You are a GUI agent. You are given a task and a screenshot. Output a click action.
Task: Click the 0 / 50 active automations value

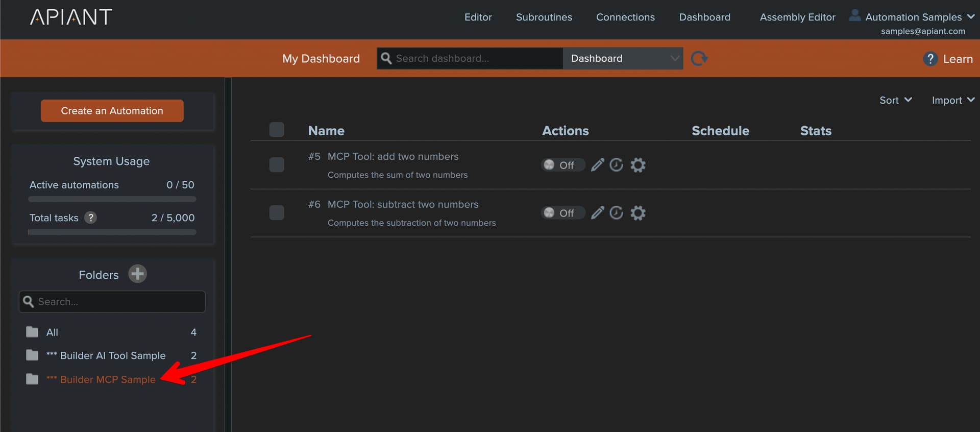tap(180, 185)
